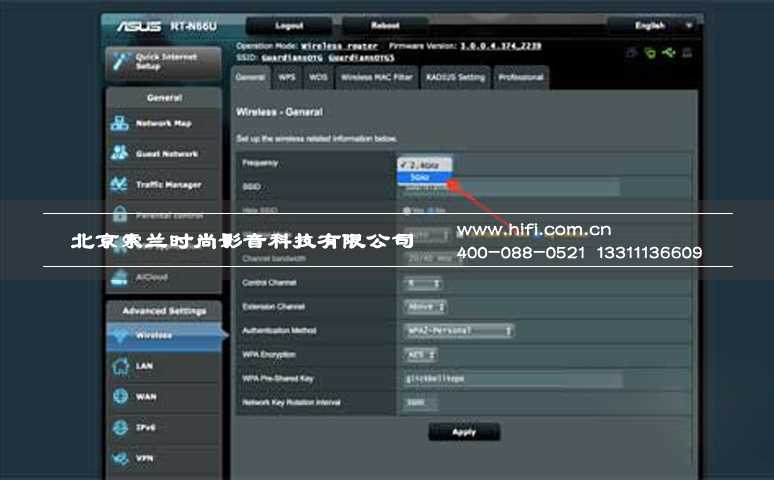Click the leftmost dim status icon
The width and height of the screenshot is (774, 480).
click(631, 52)
